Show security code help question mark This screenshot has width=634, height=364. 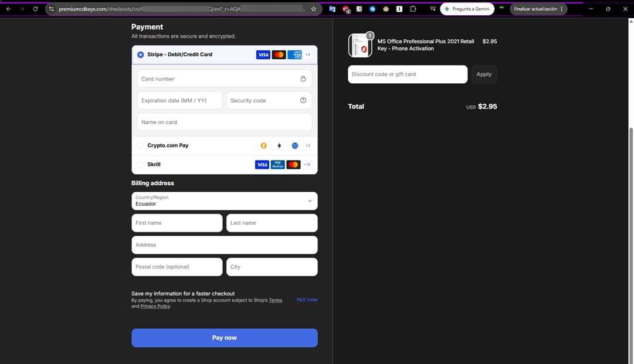point(303,100)
